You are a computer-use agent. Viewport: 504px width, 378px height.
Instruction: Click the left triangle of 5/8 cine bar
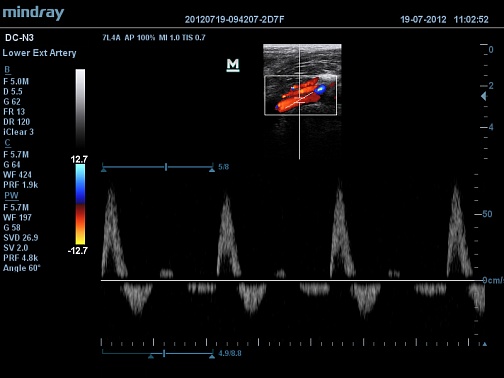point(104,170)
